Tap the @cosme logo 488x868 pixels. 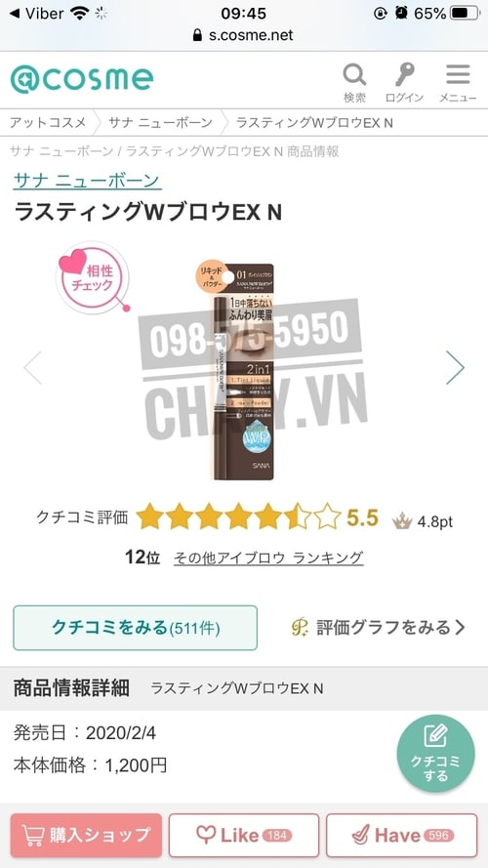(82, 79)
